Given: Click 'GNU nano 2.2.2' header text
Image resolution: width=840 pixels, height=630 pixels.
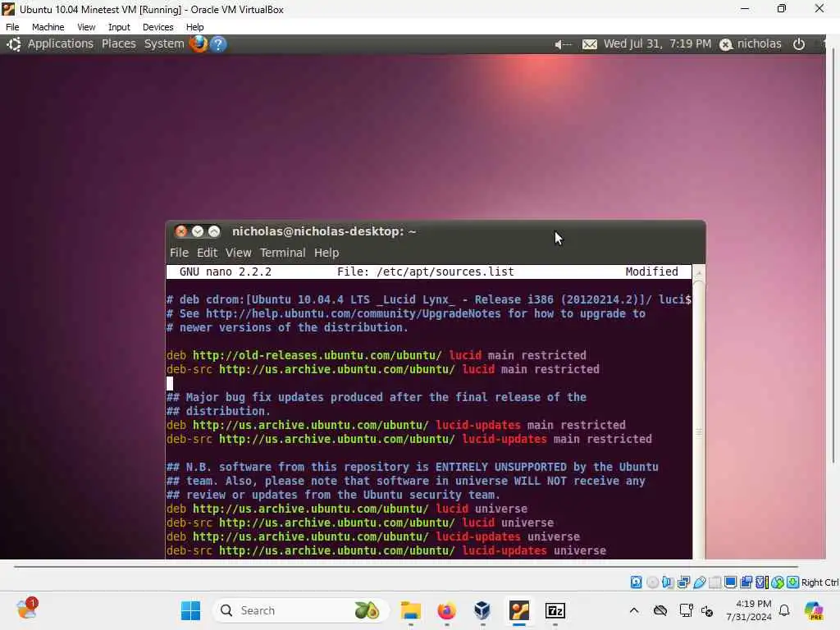Looking at the screenshot, I should [x=225, y=272].
